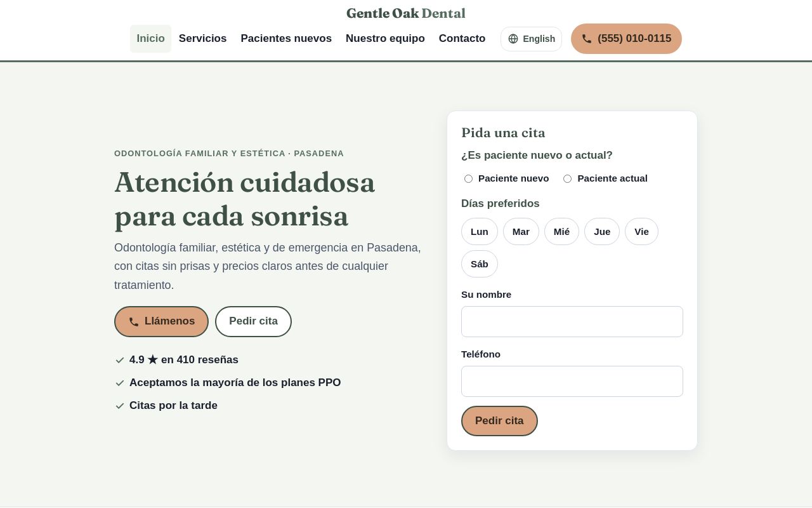Click the Atención cuidadosa para cada sonrisa headline

click(x=245, y=199)
